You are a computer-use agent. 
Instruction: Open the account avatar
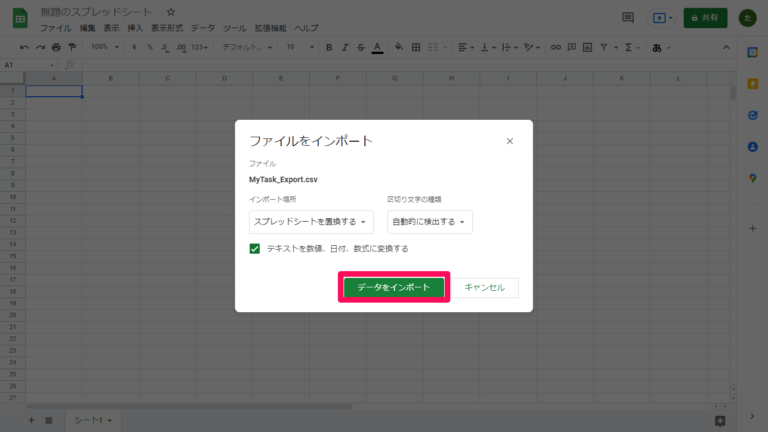pos(747,18)
